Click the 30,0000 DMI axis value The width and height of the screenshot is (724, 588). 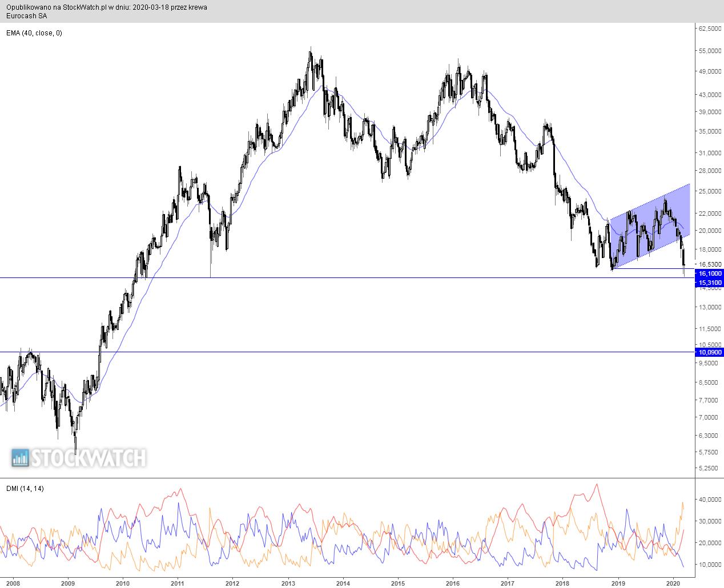point(710,521)
